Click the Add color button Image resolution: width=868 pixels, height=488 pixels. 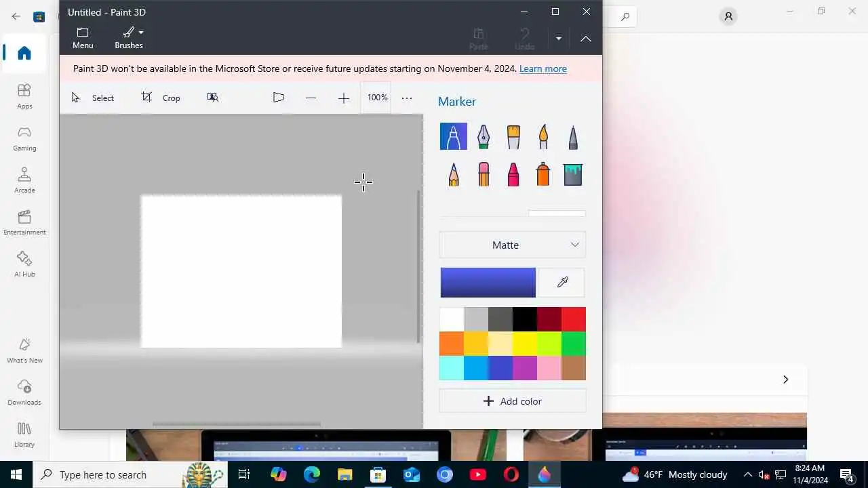513,401
